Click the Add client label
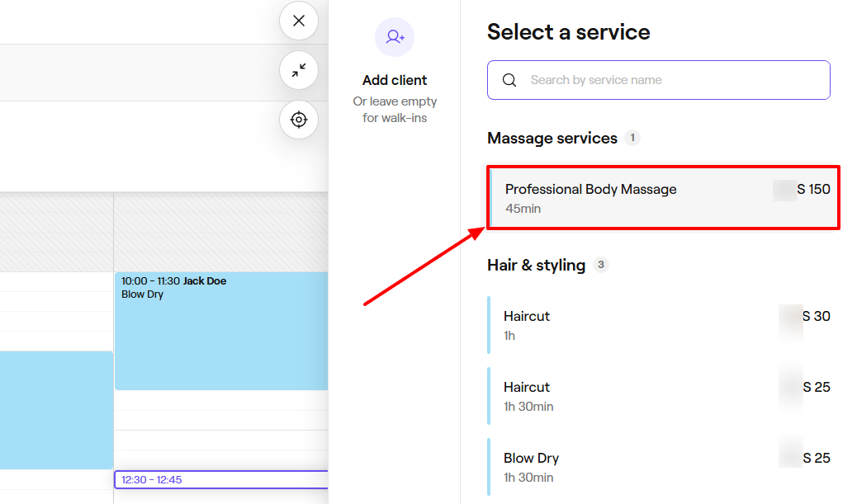Screen dimensions: 857x504 pyautogui.click(x=395, y=80)
